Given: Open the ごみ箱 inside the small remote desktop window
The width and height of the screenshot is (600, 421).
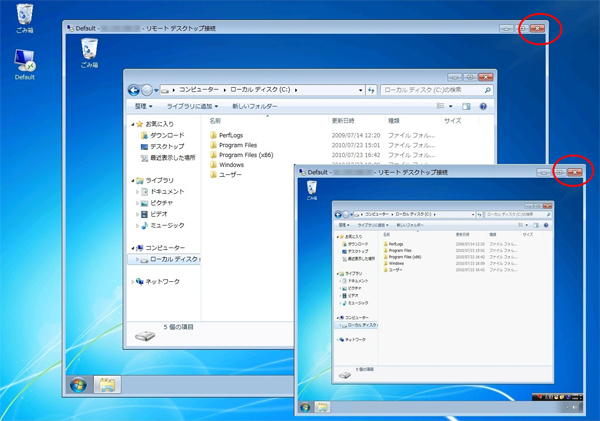Looking at the screenshot, I should pos(311,190).
